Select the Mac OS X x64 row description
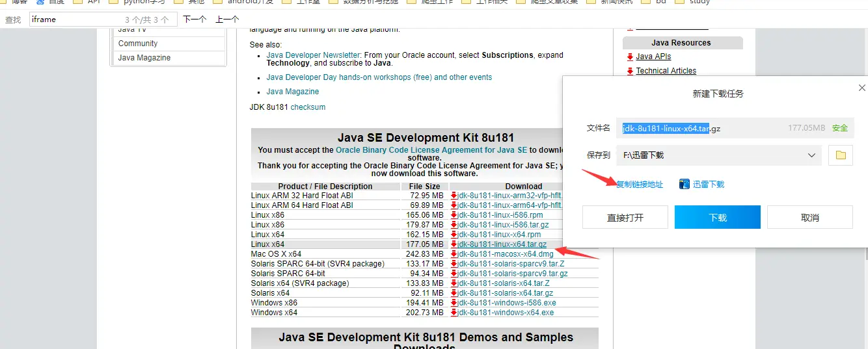 pyautogui.click(x=276, y=254)
